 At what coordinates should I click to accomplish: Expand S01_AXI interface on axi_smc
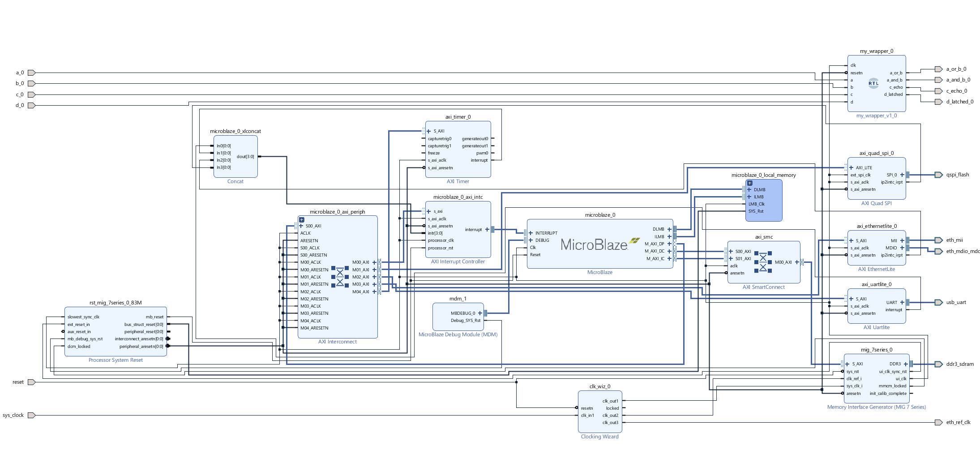click(731, 258)
